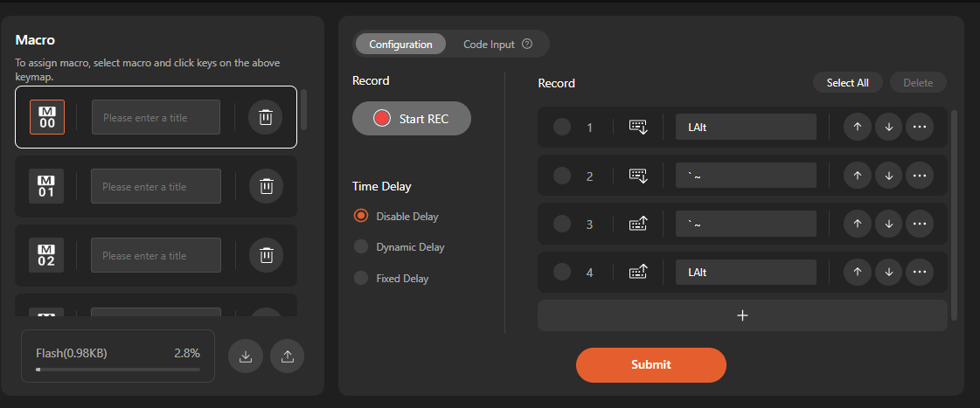Click the orange Submit button

tap(650, 364)
